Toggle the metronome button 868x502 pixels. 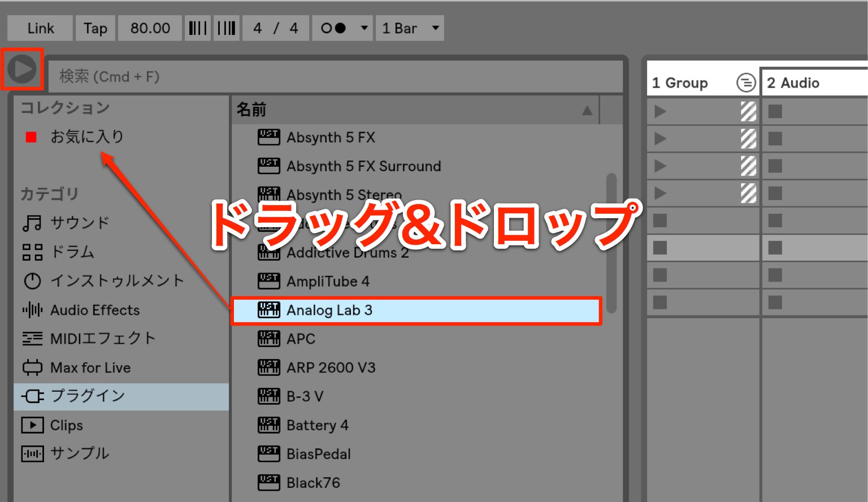click(x=333, y=28)
